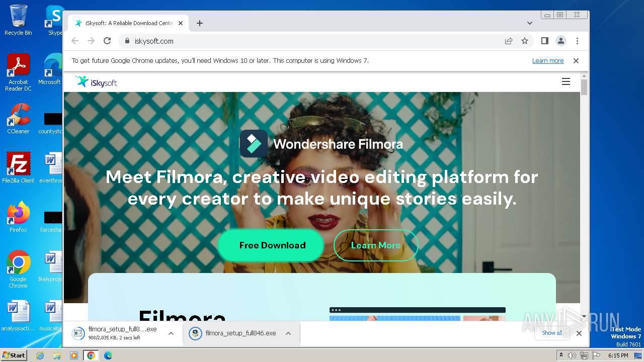
Task: Open Internet Explorer from taskbar
Action: (x=40, y=355)
